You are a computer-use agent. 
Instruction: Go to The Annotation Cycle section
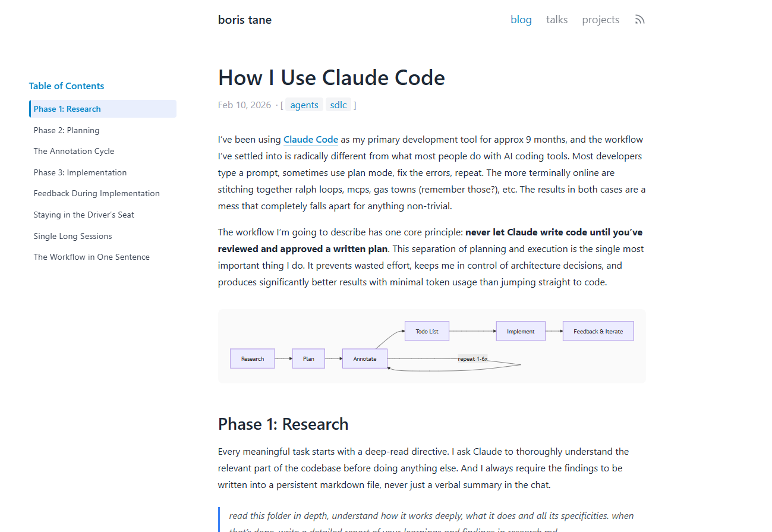(74, 151)
